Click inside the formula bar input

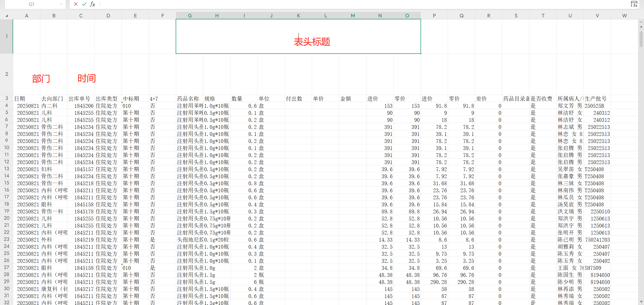[352, 4]
